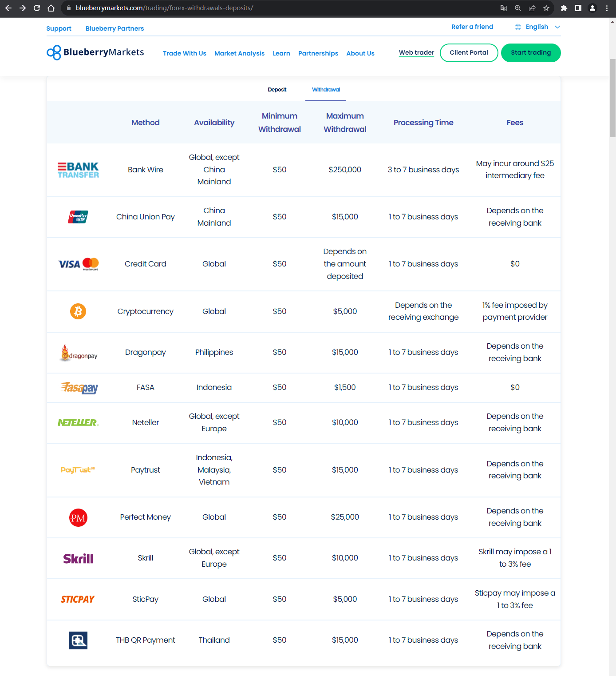Image resolution: width=616 pixels, height=676 pixels.
Task: Open the Market Analysis menu
Action: 239,53
